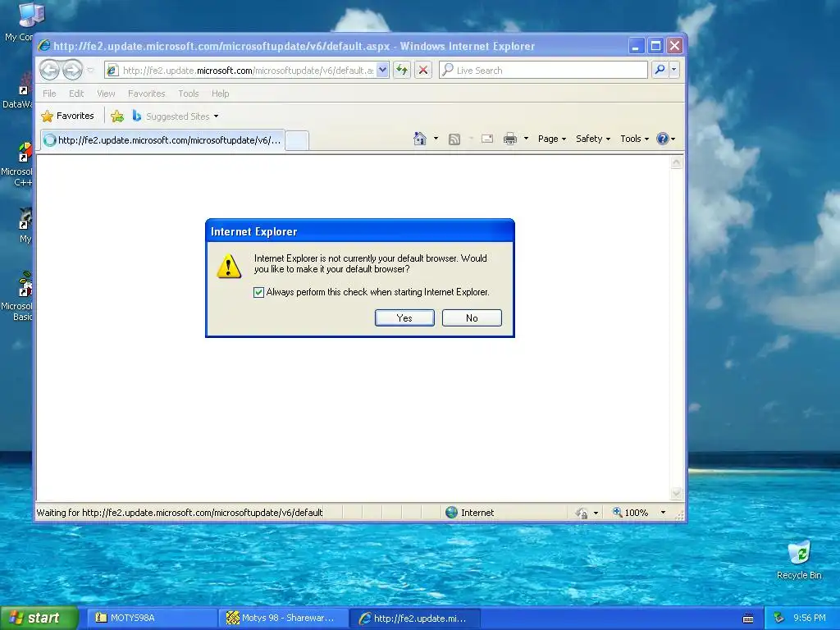Open the recent pages dropdown arrow
The width and height of the screenshot is (840, 630).
[90, 71]
